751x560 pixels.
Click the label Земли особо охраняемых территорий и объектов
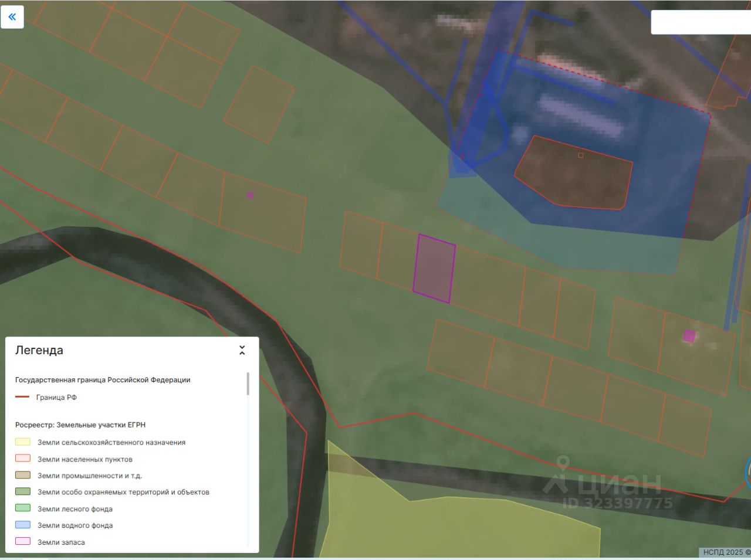pyautogui.click(x=123, y=492)
